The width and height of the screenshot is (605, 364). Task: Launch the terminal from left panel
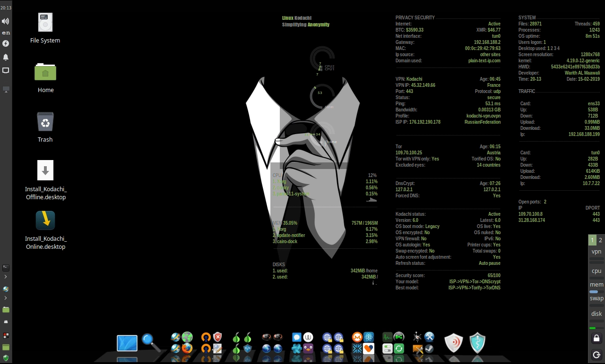(6, 268)
